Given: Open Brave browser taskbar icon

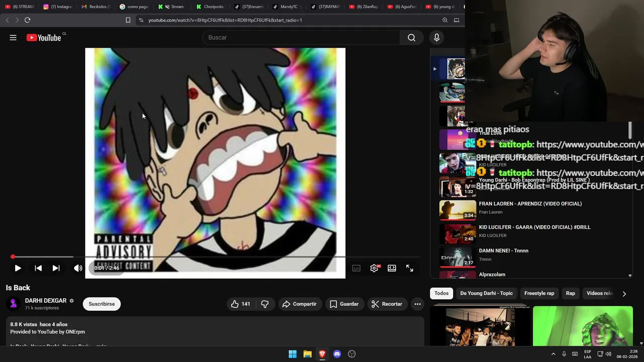Looking at the screenshot, I should click(x=322, y=354).
